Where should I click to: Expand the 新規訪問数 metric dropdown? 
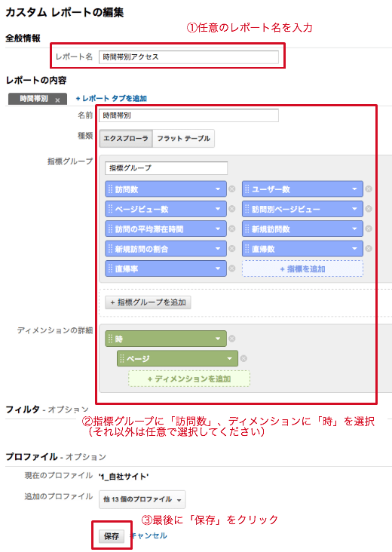click(354, 228)
